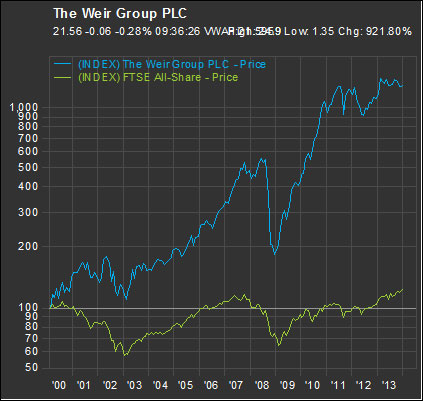The height and width of the screenshot is (401, 423).
Task: Click the 200 y-axis label
Action: tap(29, 247)
